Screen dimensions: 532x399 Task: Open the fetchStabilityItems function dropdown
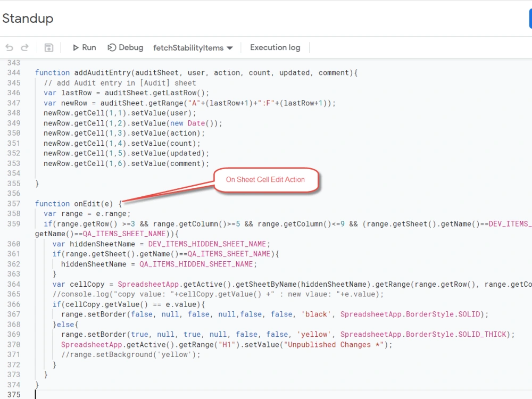click(193, 48)
